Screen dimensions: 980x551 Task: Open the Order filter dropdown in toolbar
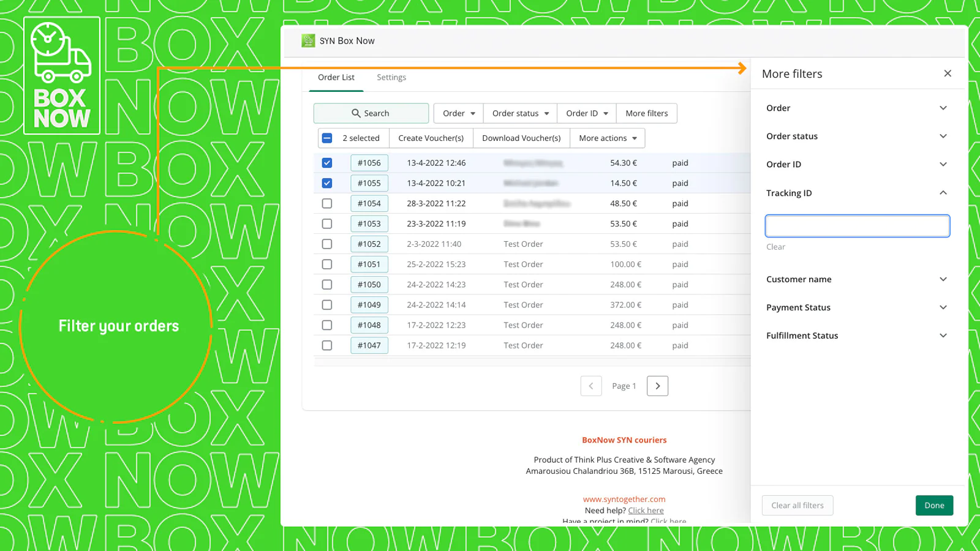click(459, 113)
